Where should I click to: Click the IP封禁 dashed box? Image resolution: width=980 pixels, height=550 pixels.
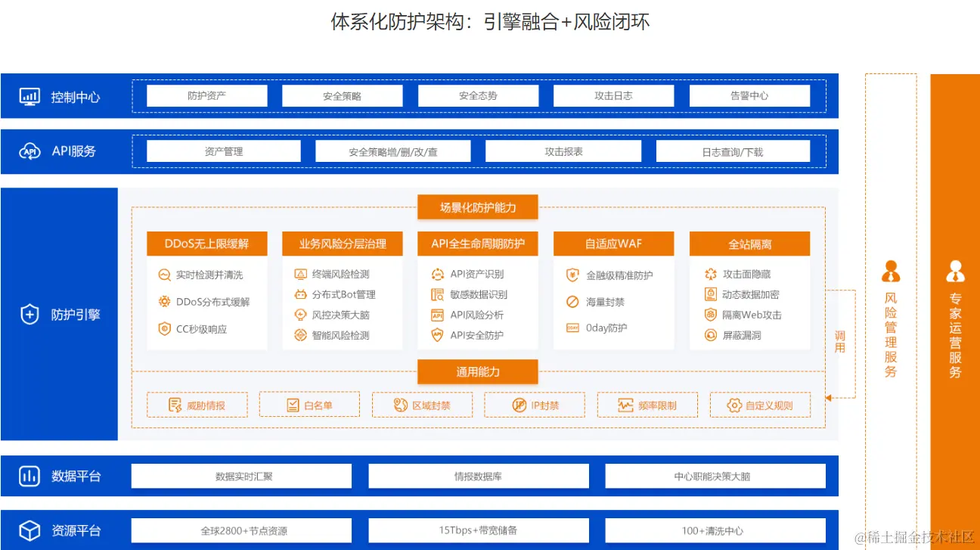(x=535, y=405)
